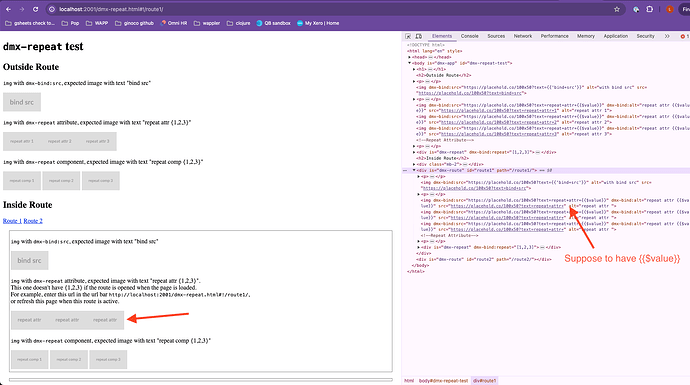690x385 pixels.
Task: Open the gsheets check bookmark folder
Action: pyautogui.click(x=30, y=23)
